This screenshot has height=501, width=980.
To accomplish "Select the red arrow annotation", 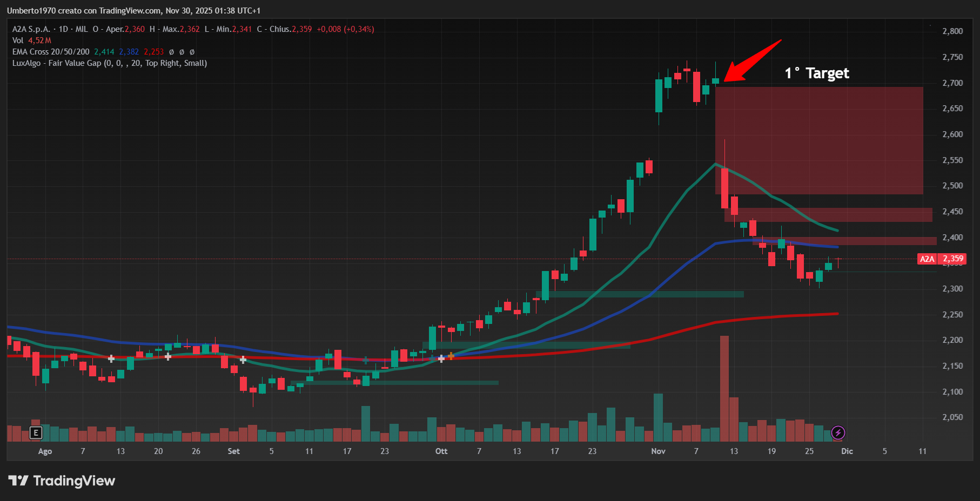I will [x=751, y=60].
